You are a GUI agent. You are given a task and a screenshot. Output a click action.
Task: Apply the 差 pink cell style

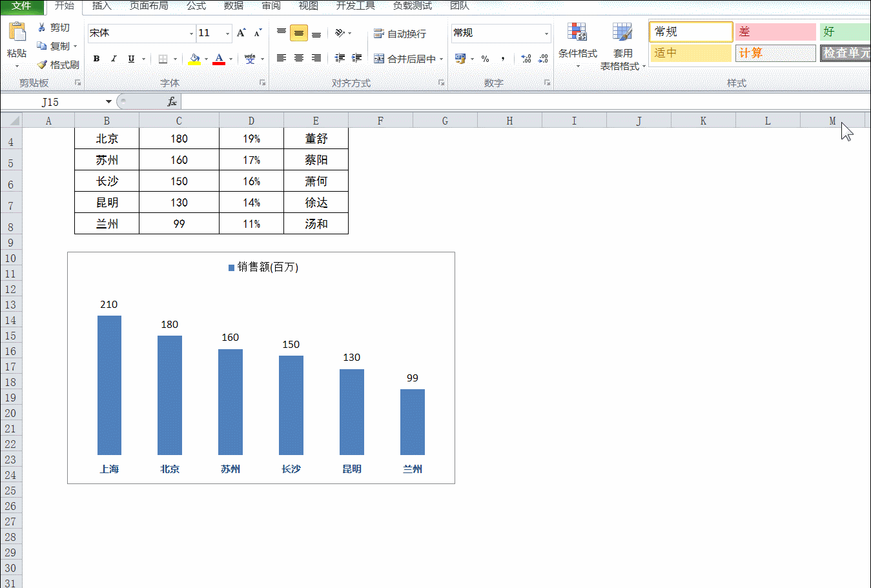[775, 32]
